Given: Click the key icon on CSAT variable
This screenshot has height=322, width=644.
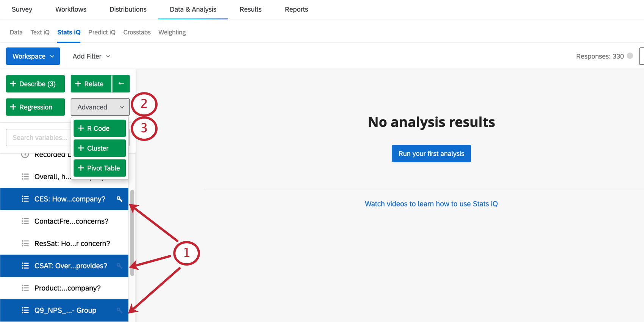Looking at the screenshot, I should click(x=119, y=266).
